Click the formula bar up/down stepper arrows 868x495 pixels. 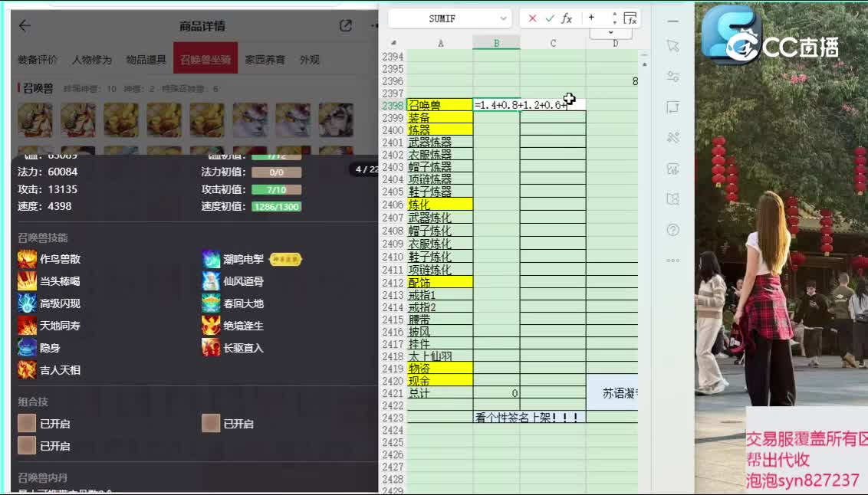pos(614,18)
